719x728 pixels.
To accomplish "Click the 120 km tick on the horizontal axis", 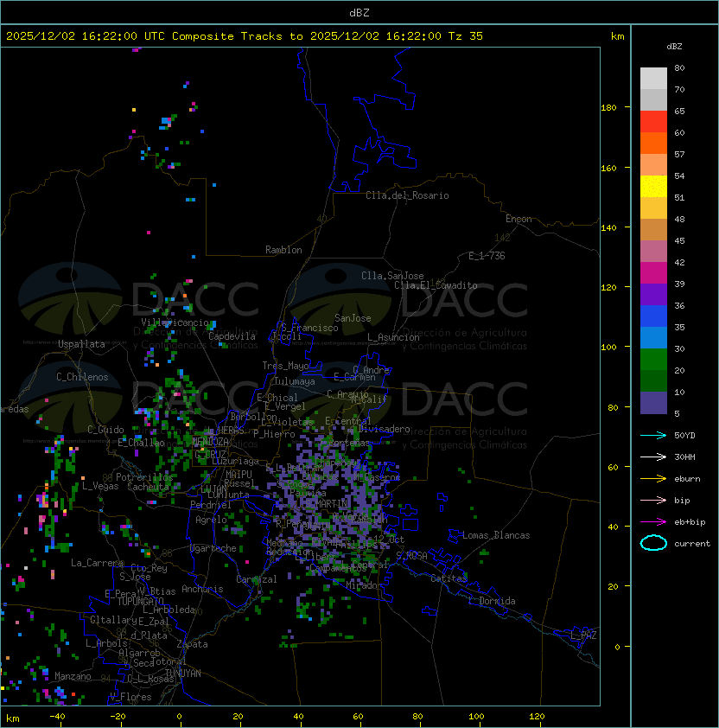I will coord(537,717).
